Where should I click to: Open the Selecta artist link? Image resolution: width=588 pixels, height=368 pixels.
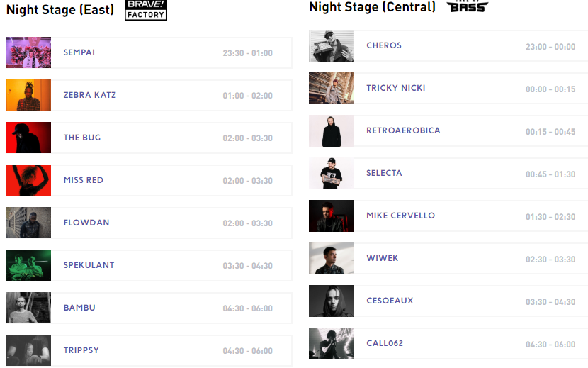tap(384, 173)
